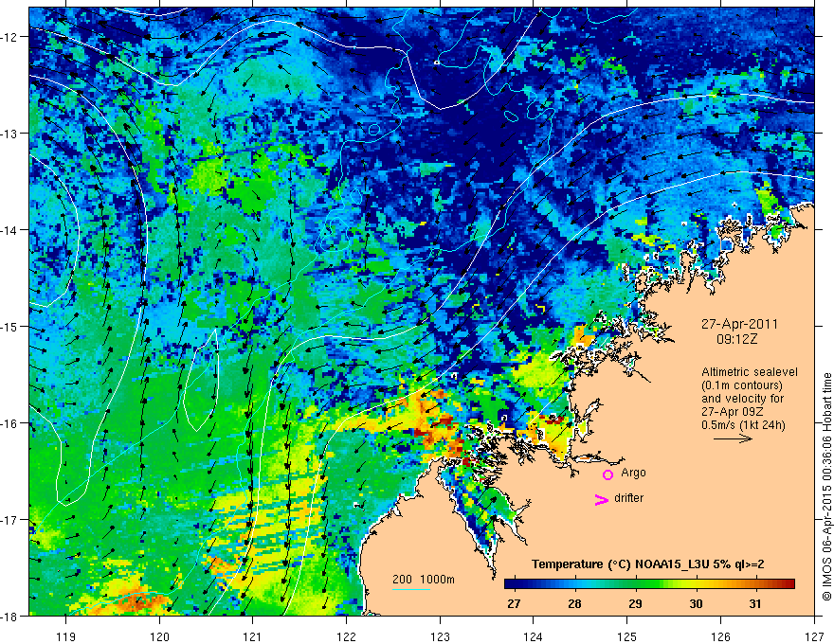Click the 28 tick label under colorbar
The width and height of the screenshot is (834, 644).
click(574, 603)
